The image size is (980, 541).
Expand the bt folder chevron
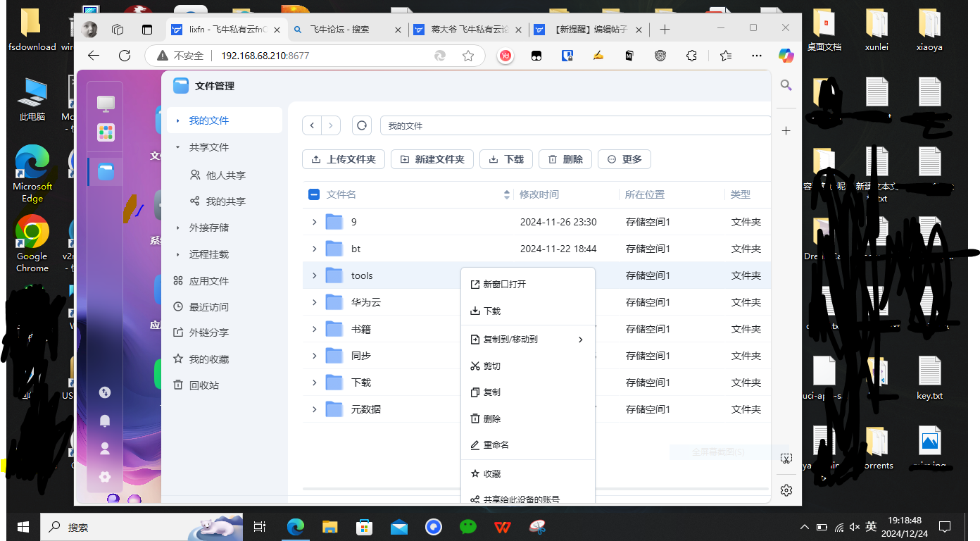pyautogui.click(x=315, y=249)
